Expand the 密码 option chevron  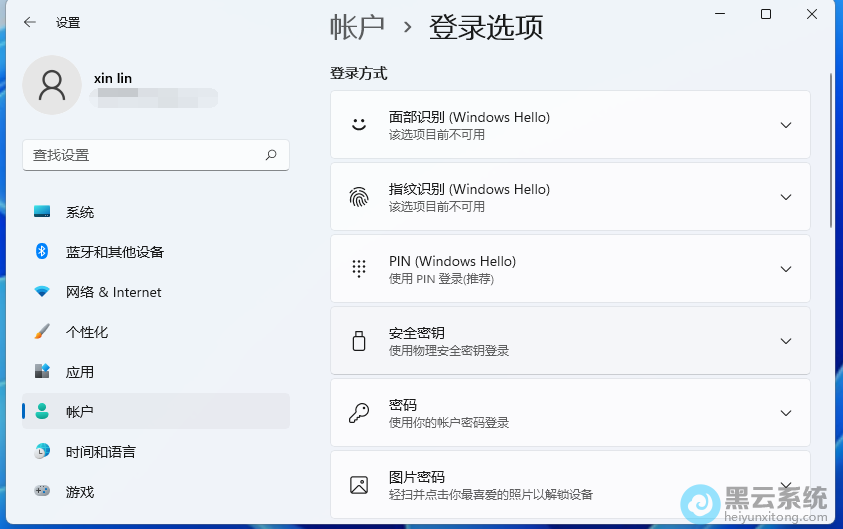[786, 413]
